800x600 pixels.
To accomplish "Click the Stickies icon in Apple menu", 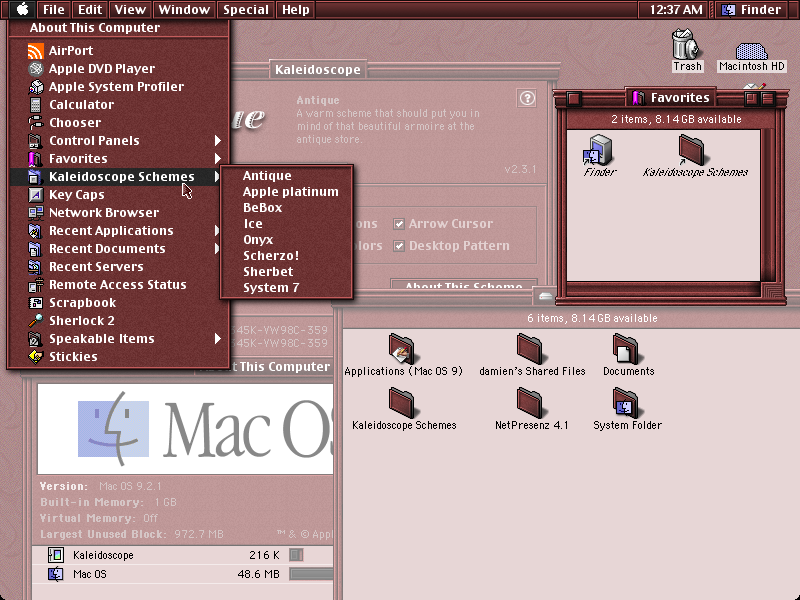I will click(x=35, y=357).
